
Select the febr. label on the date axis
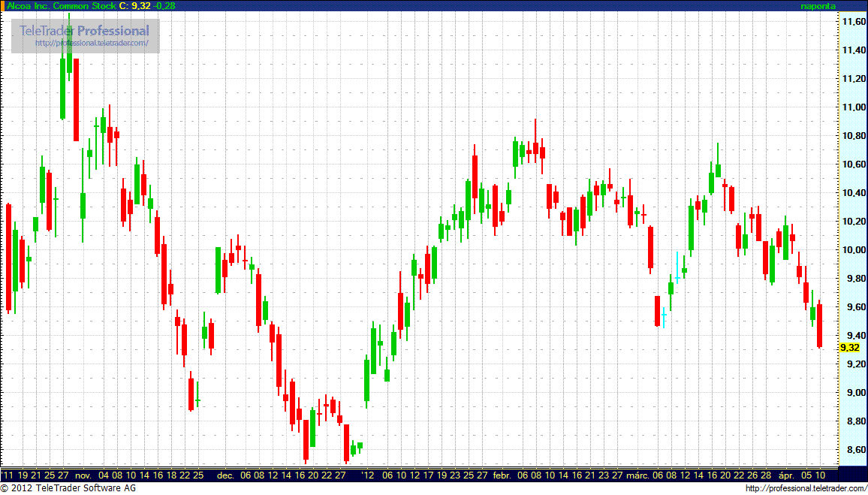502,475
